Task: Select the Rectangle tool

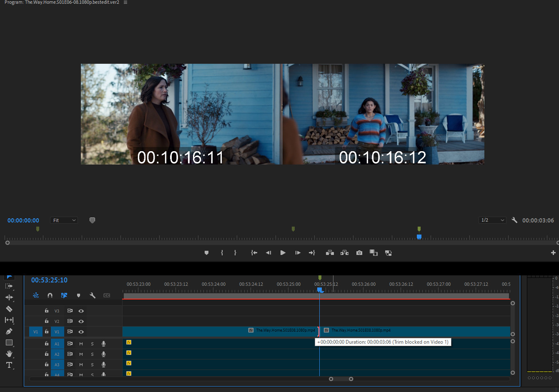Action: point(9,342)
